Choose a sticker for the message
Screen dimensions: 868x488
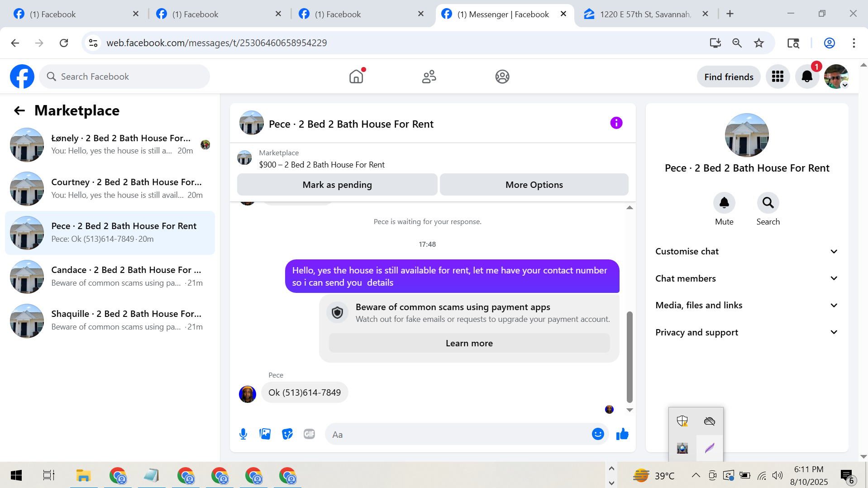[x=287, y=434]
